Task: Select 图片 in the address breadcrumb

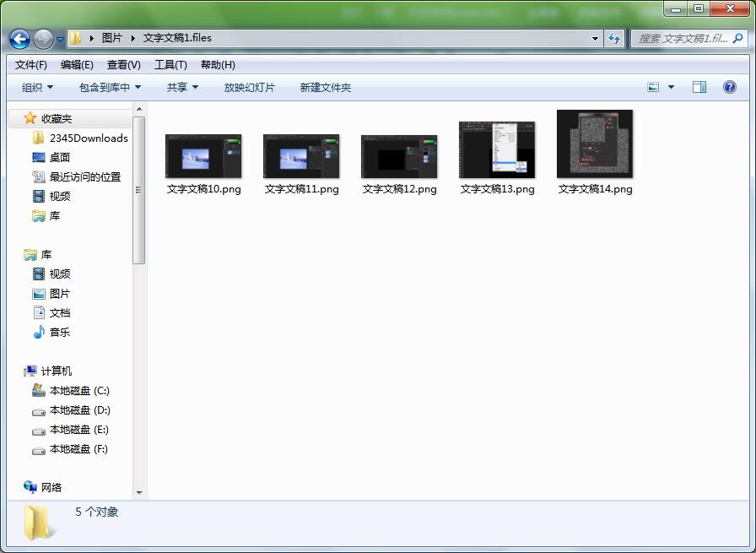Action: [x=112, y=38]
